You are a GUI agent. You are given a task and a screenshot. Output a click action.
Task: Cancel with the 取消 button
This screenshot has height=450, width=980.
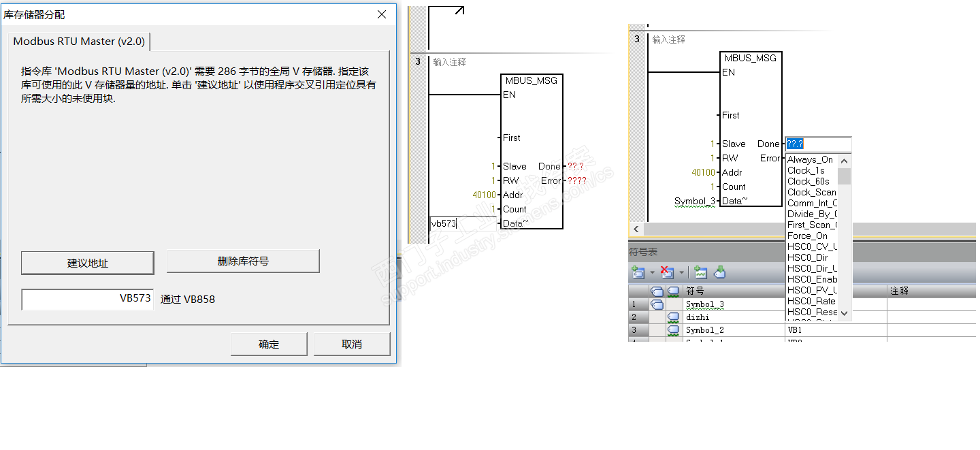pyautogui.click(x=352, y=344)
